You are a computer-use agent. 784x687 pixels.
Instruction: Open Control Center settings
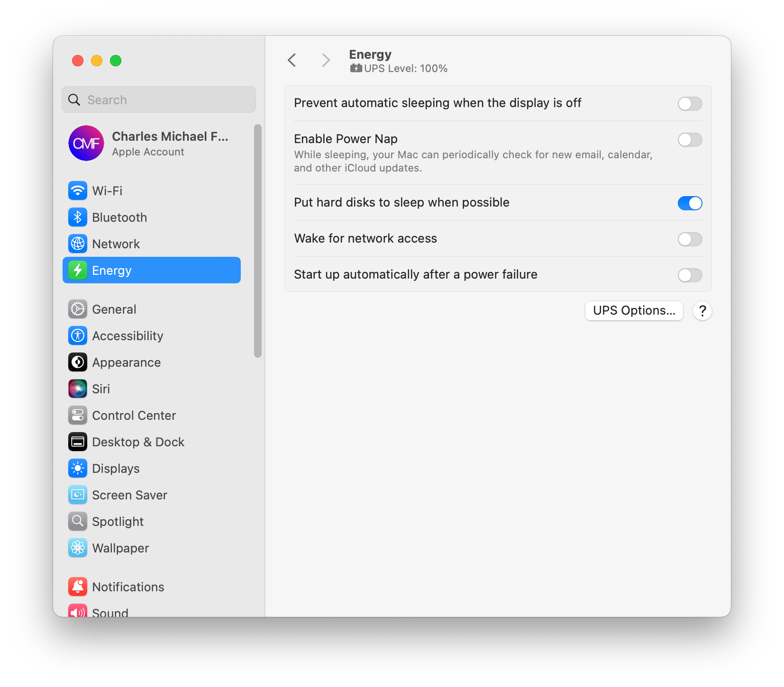152,416
